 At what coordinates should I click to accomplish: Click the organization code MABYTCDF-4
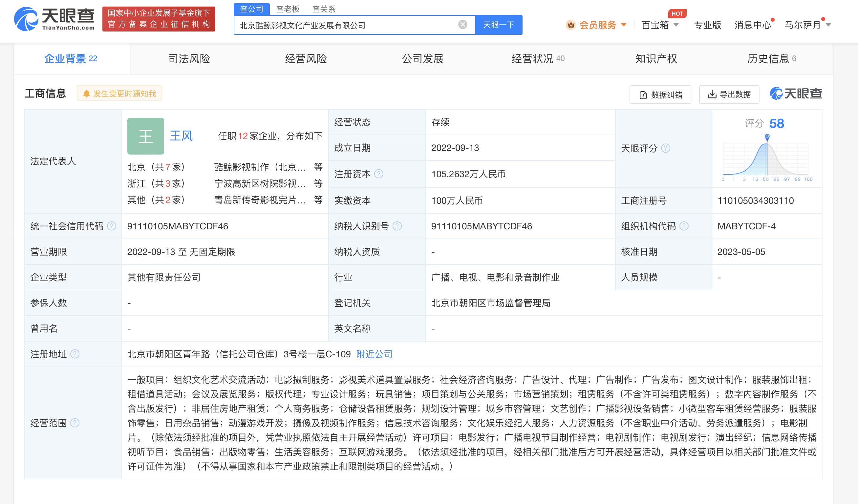click(x=746, y=226)
